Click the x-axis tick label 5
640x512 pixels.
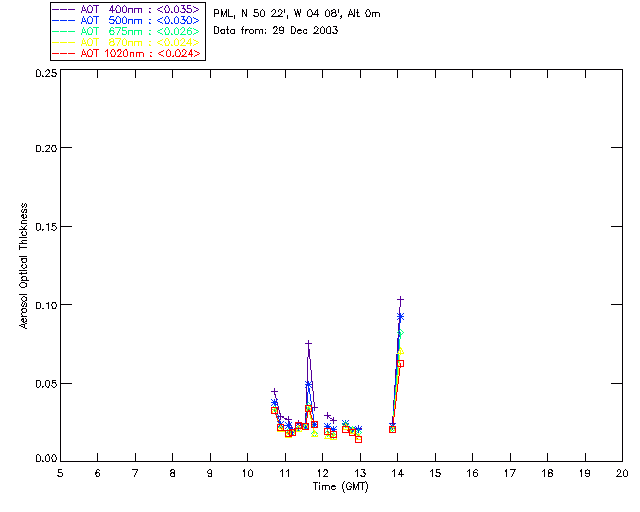click(60, 473)
